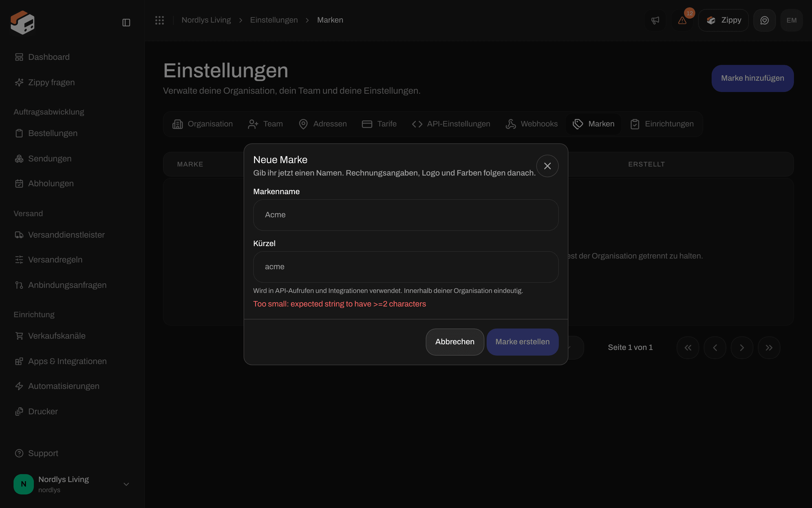Viewport: 812px width, 508px height.
Task: Switch to the Tarife tab
Action: click(x=379, y=124)
